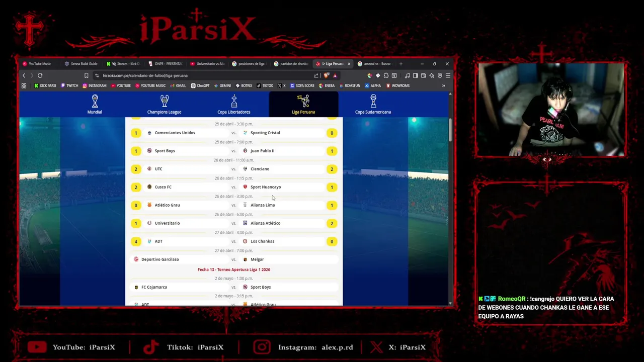Open the ENEBA bookmark
Screen dimensions: 644x362
pos(327,85)
